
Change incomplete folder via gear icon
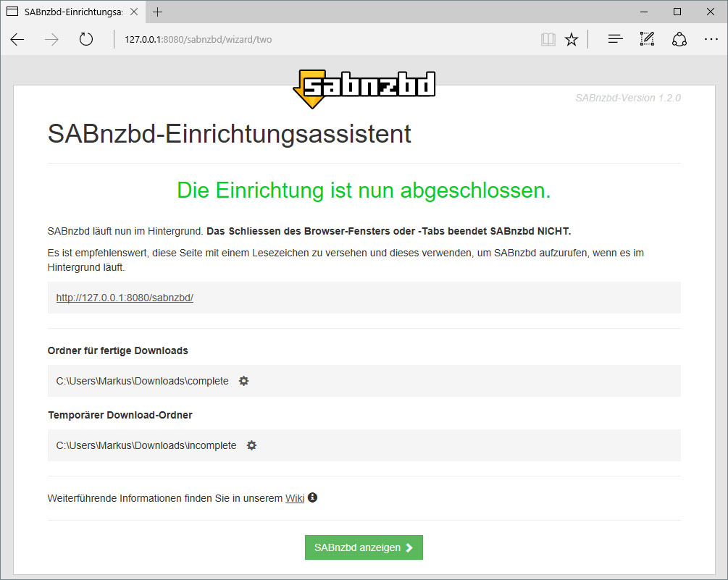pyautogui.click(x=251, y=445)
